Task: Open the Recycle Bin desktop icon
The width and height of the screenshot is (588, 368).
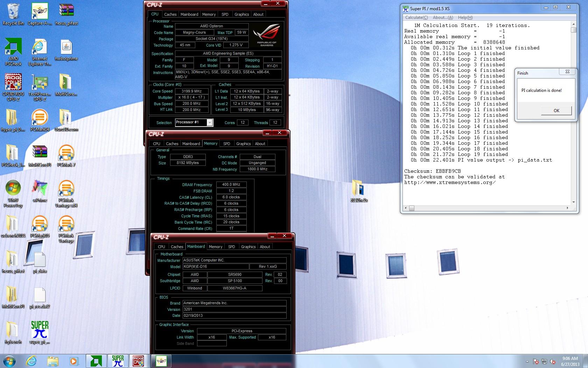Action: [13, 14]
